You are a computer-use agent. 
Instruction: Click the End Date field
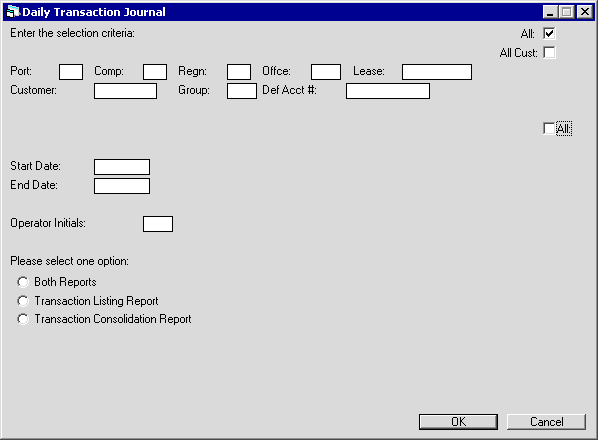point(122,186)
